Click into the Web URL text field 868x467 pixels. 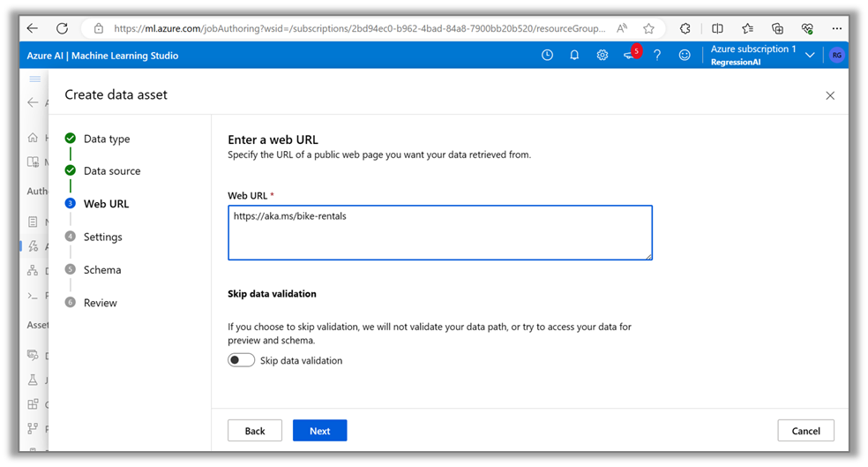pos(440,233)
